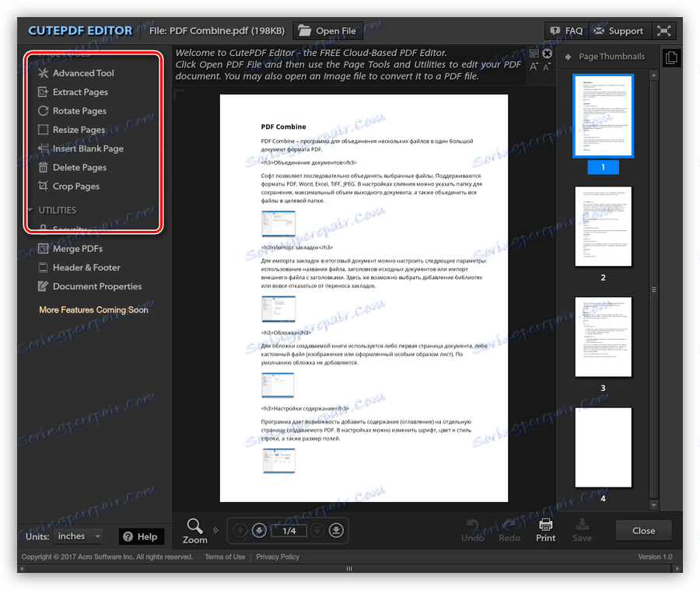
Task: Close the welcome message
Action: 547,54
